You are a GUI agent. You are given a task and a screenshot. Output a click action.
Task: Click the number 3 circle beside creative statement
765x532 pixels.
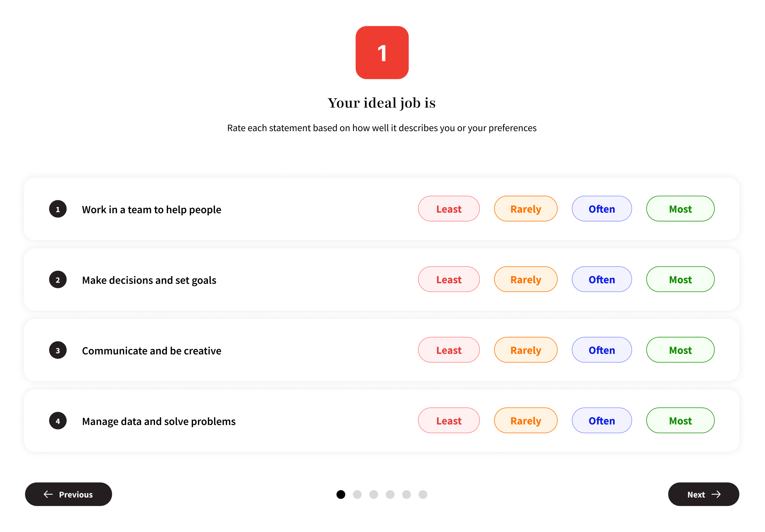pyautogui.click(x=58, y=350)
